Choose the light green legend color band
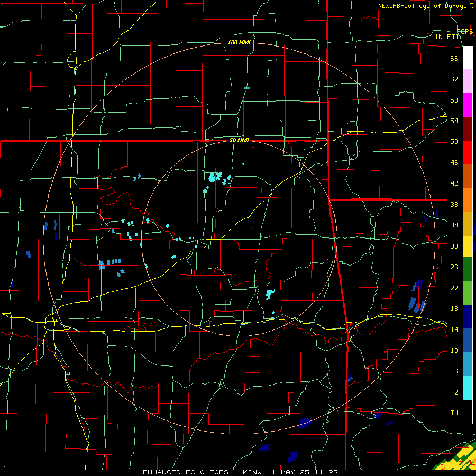476x476 pixels. pyautogui.click(x=467, y=293)
